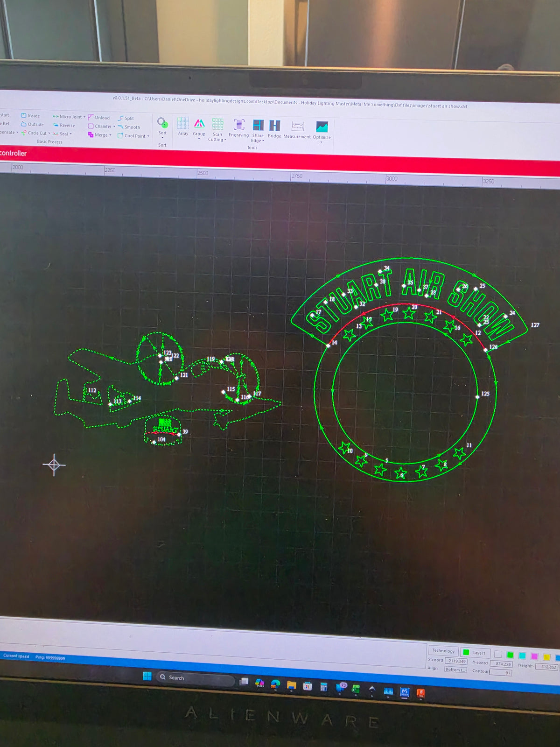
Task: Open the Array tool
Action: coord(183,127)
